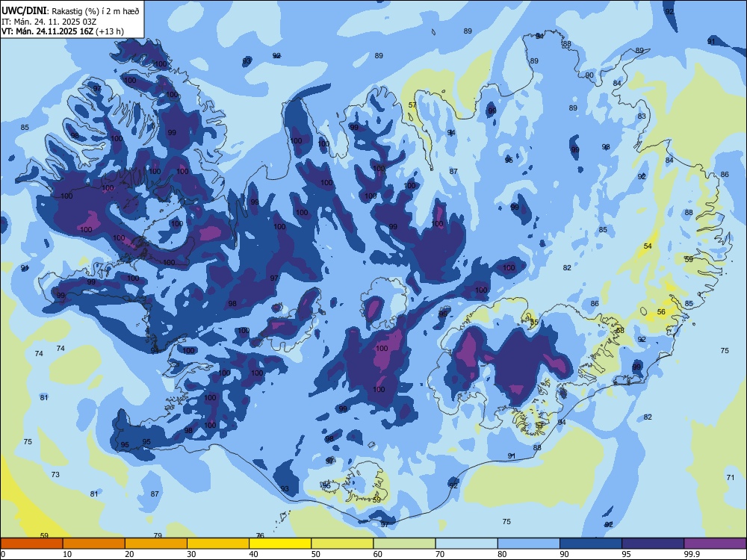Click the legend tick label '50'
Image resolution: width=747 pixels, height=560 pixels.
pos(316,554)
